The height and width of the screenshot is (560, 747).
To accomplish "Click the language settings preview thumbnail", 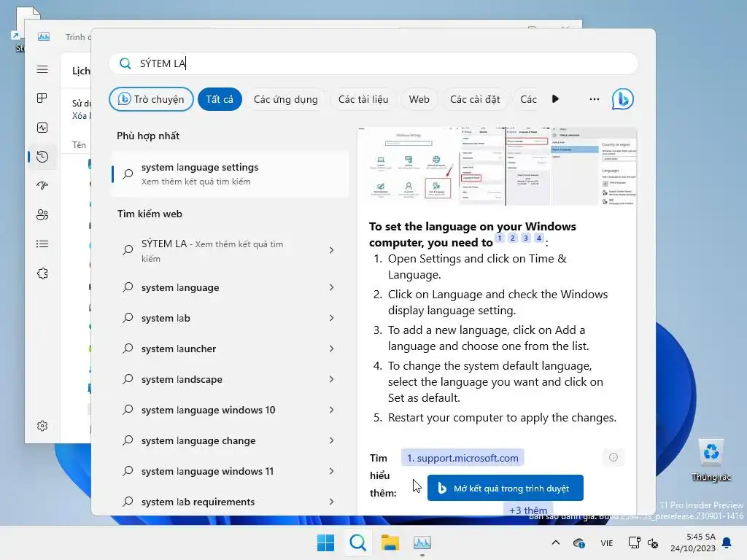I will pos(497,166).
